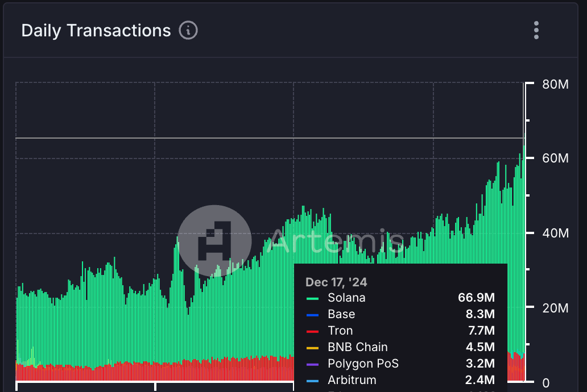Click the blue Base legend swatch

(x=312, y=315)
